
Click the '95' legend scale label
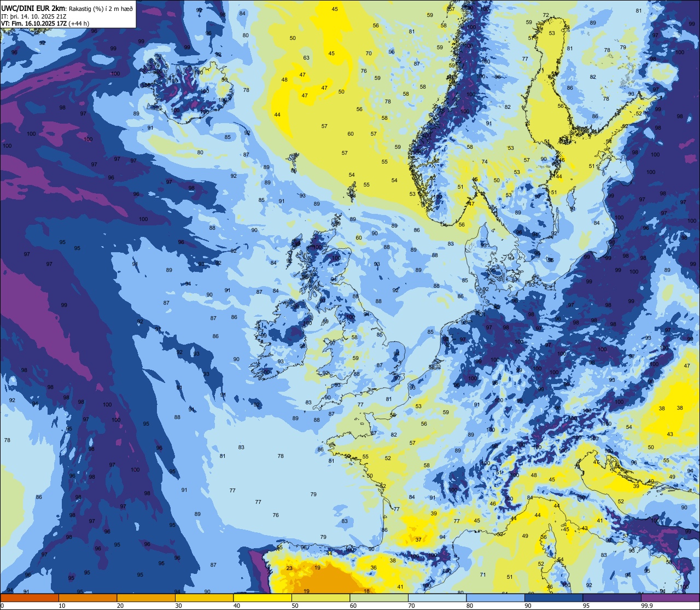pyautogui.click(x=586, y=606)
